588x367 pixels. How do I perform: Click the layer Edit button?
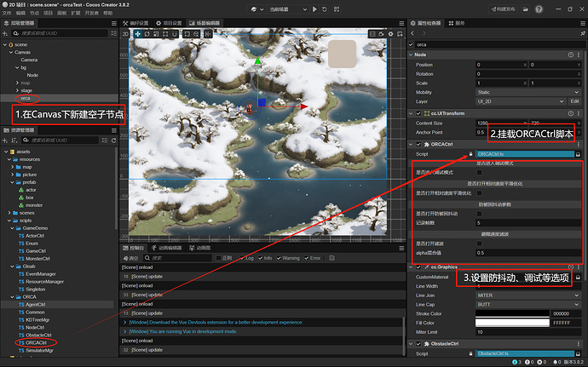tap(575, 101)
